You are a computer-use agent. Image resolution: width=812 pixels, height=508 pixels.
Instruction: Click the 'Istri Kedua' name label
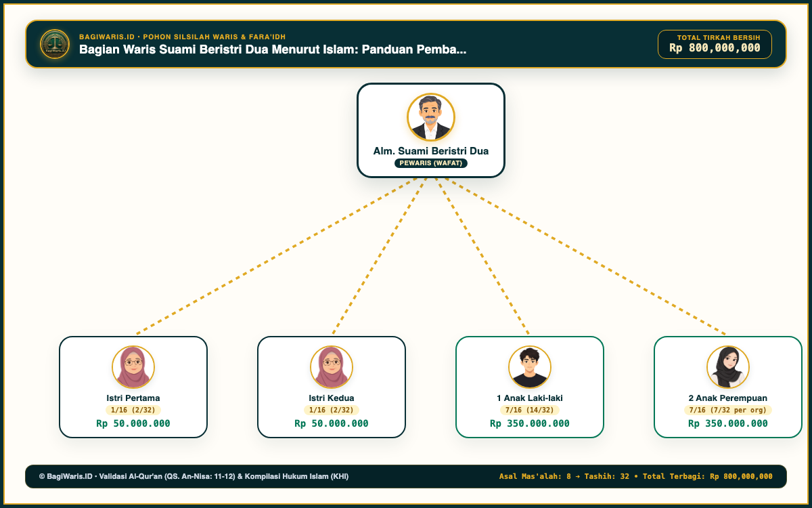(332, 398)
